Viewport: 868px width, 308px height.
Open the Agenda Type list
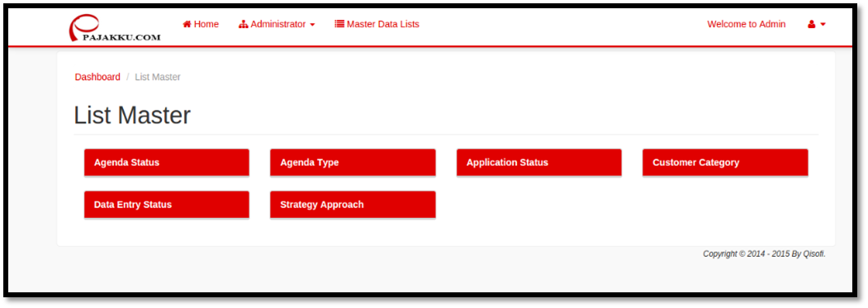(353, 163)
